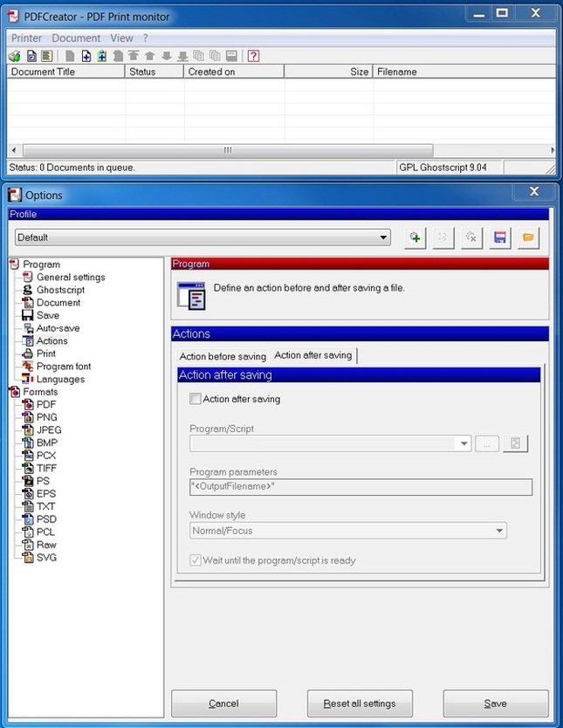The image size is (563, 728).
Task: Open Auto-save settings in the tree
Action: pos(58,328)
